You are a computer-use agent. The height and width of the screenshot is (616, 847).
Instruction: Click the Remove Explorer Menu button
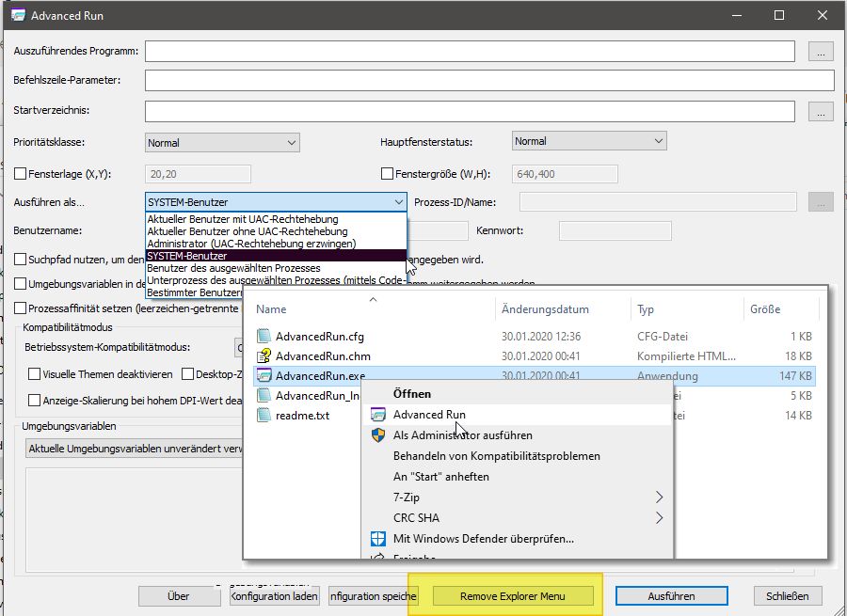pyautogui.click(x=513, y=596)
